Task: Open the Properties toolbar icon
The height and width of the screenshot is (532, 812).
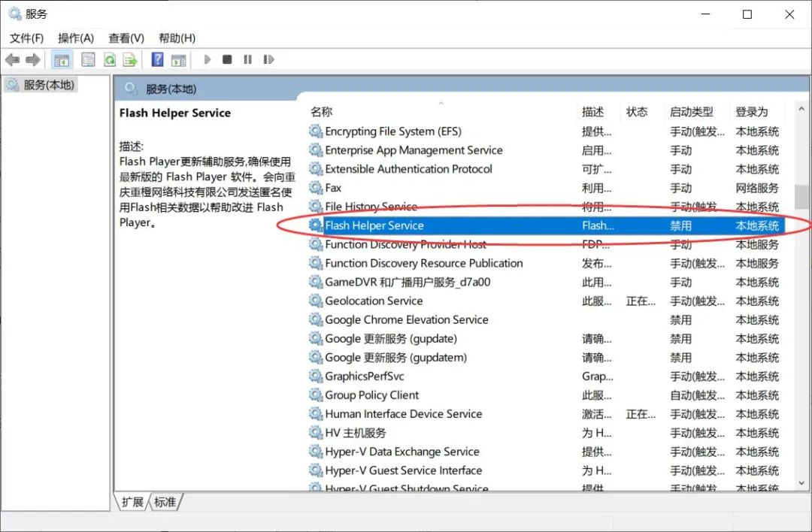Action: 89,60
